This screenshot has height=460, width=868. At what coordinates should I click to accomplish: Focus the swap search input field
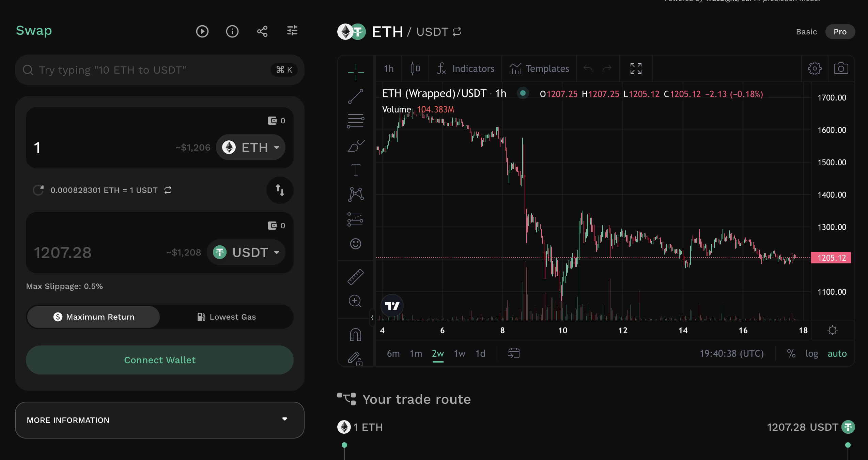coord(159,70)
